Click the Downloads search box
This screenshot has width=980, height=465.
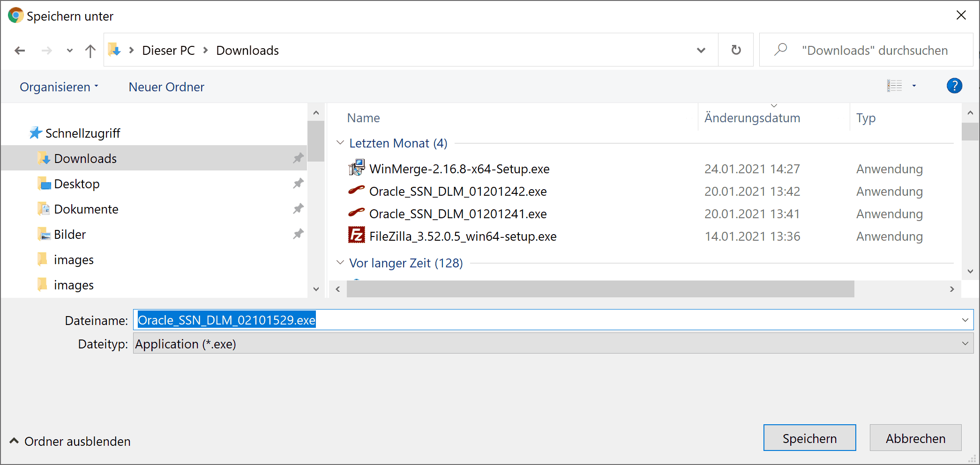(x=874, y=51)
